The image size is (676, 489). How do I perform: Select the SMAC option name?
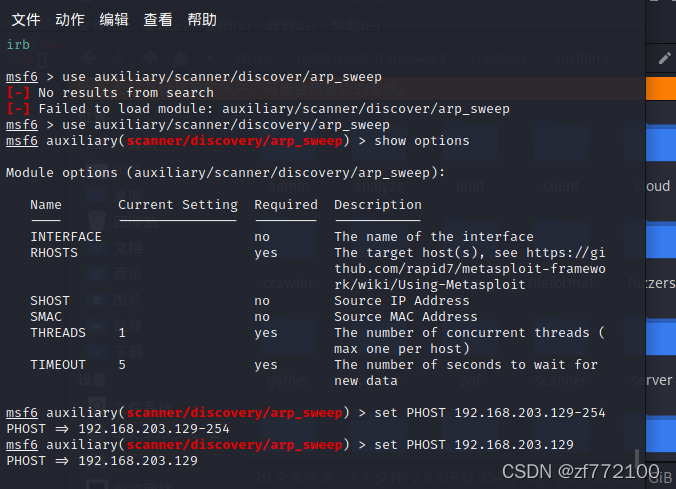(46, 317)
